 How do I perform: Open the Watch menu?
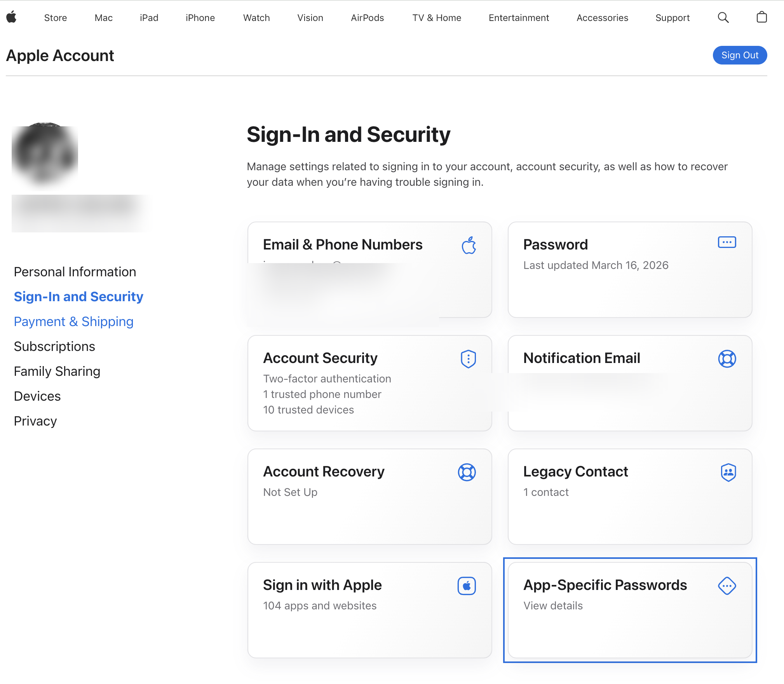pyautogui.click(x=256, y=18)
